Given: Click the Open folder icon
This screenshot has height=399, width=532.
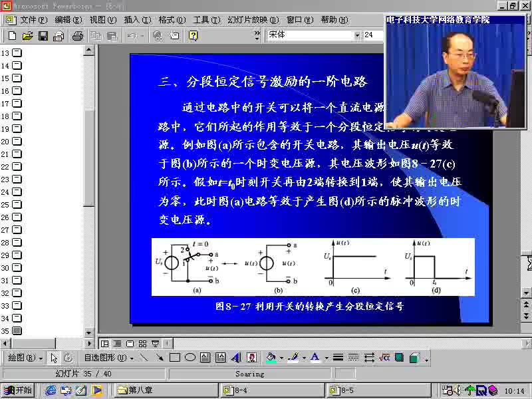Looking at the screenshot, I should pyautogui.click(x=27, y=36).
